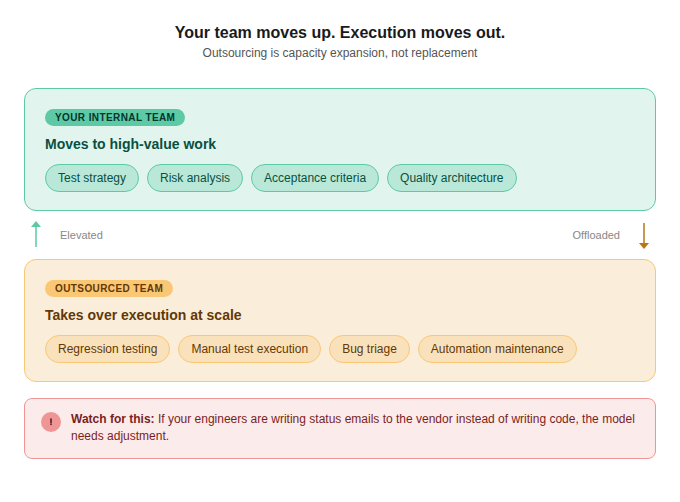Click the Automation maintenance tag
680x502 pixels.
[497, 349]
